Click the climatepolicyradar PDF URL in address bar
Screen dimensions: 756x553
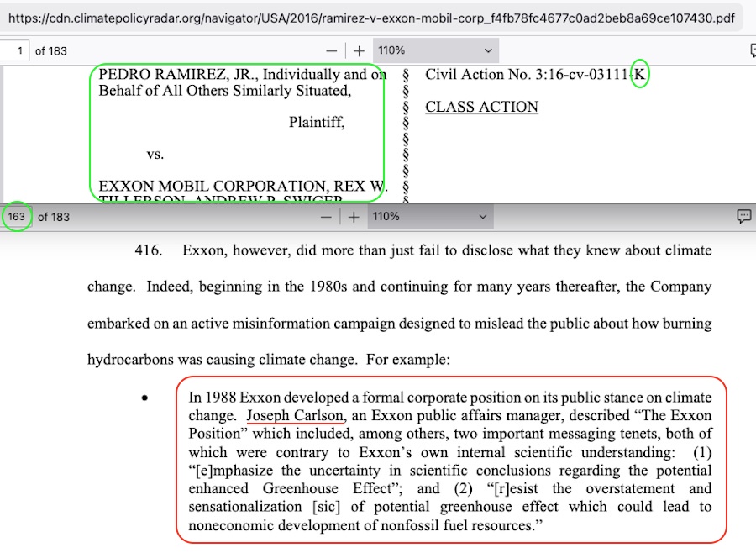click(370, 17)
